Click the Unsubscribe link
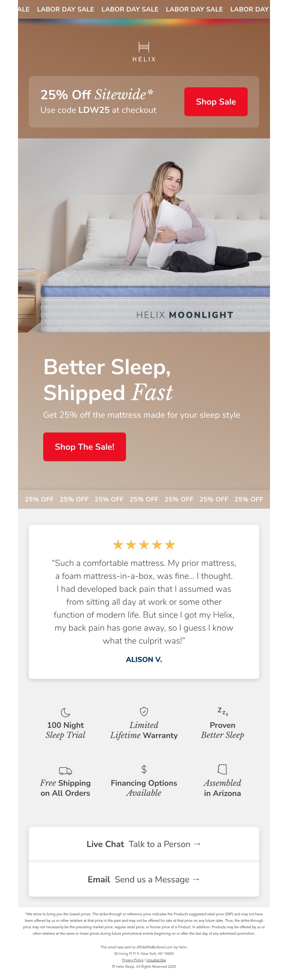Viewport: 288px width, 980px height. (156, 960)
